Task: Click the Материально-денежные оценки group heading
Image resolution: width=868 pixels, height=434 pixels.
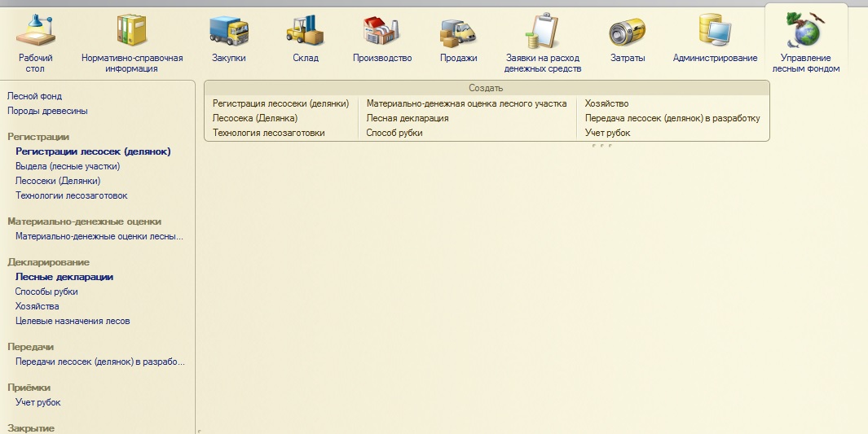Action: pyautogui.click(x=84, y=221)
